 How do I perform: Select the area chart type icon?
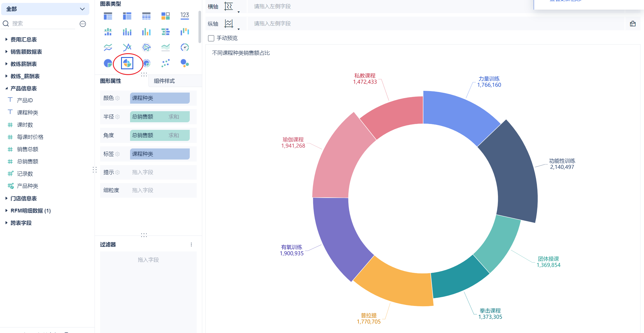point(165,47)
